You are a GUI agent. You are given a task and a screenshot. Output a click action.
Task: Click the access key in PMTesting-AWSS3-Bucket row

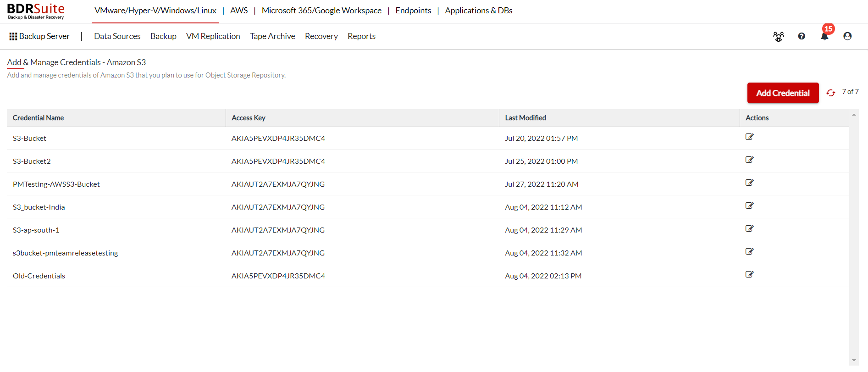[x=278, y=184]
